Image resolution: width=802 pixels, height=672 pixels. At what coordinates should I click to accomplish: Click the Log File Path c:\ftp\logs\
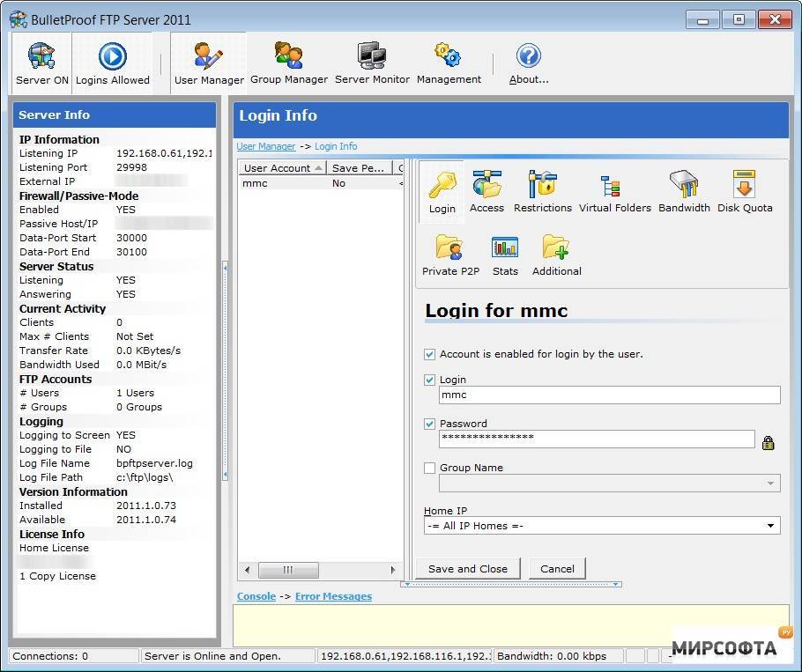[x=145, y=477]
